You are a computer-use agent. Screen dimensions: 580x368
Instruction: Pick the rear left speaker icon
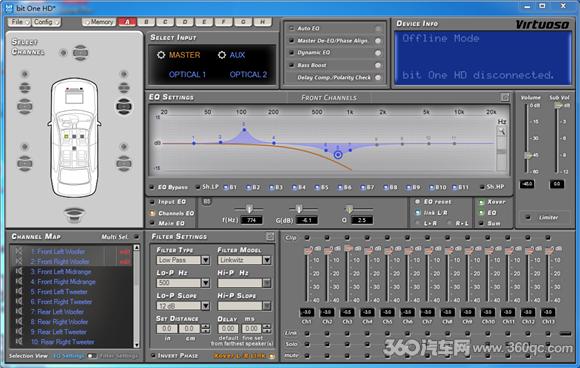pyautogui.click(x=25, y=163)
